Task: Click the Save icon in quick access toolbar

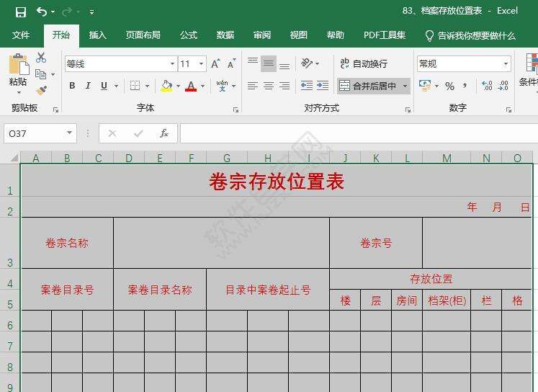Action: click(21, 12)
